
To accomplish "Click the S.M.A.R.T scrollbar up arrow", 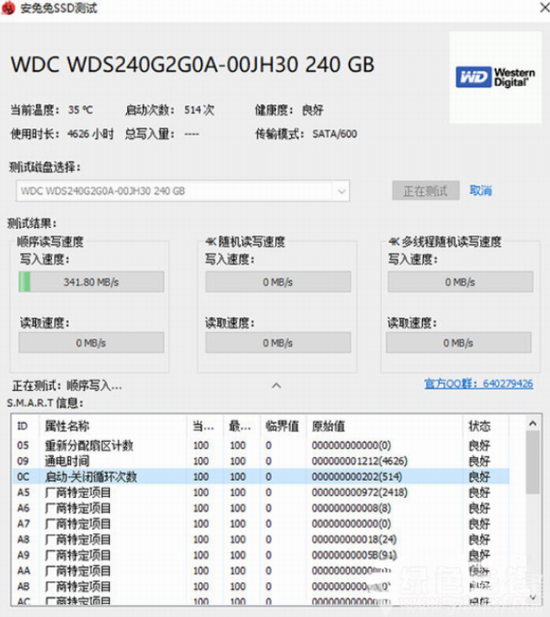I will pyautogui.click(x=533, y=423).
